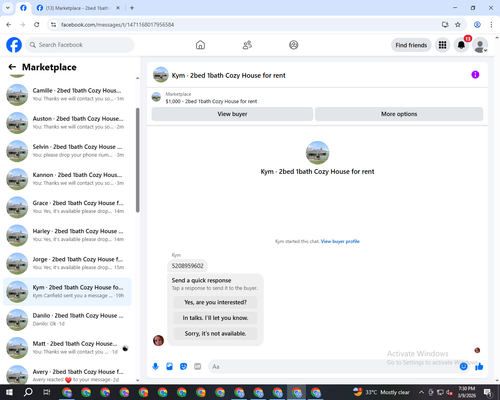The width and height of the screenshot is (500, 400).
Task: Open the Chrome profile icon
Action: pyautogui.click(x=477, y=25)
